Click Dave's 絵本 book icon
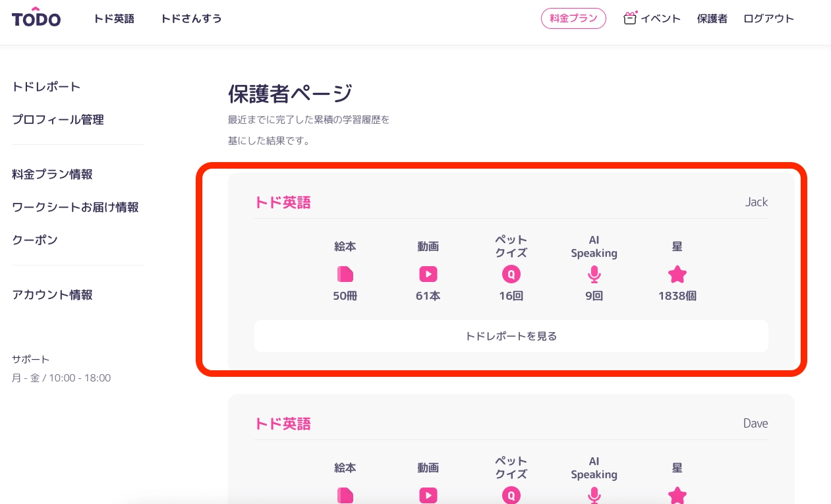Viewport: 831px width, 504px height. [x=345, y=495]
